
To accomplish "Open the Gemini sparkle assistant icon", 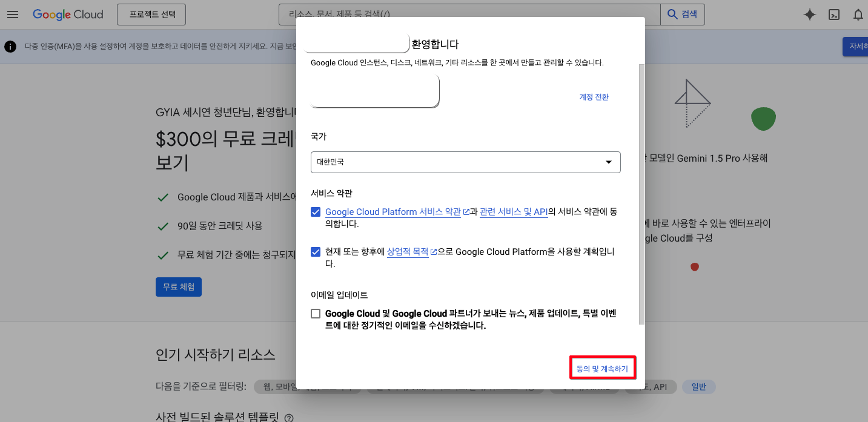I will click(x=810, y=15).
